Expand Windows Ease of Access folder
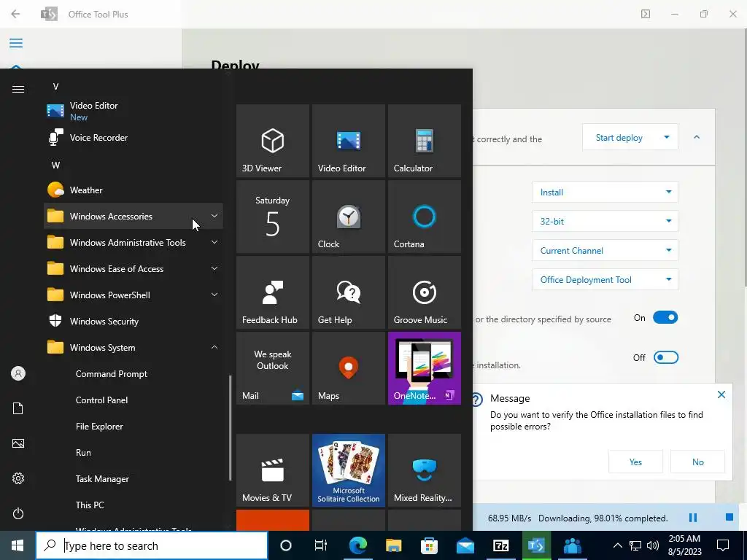 click(133, 268)
